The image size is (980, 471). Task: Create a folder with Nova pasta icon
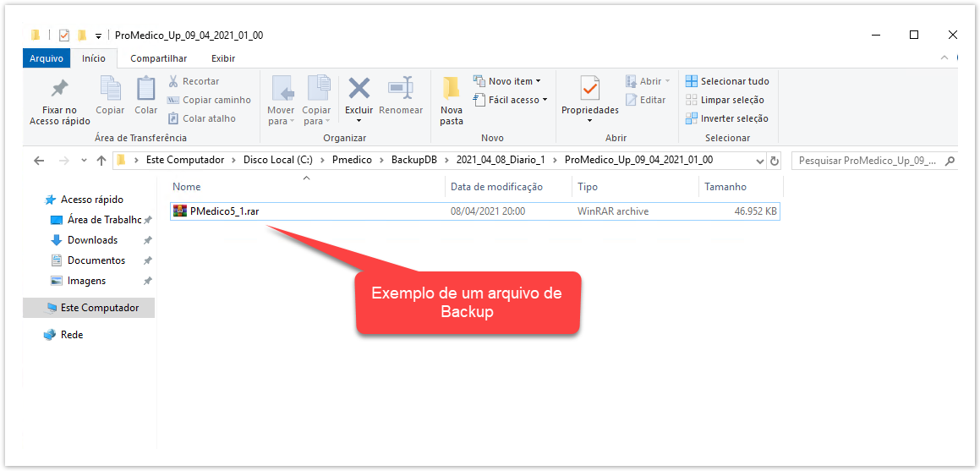pos(452,89)
